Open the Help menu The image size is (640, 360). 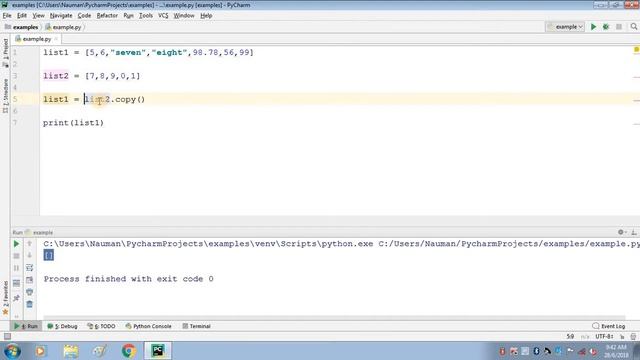click(x=206, y=16)
